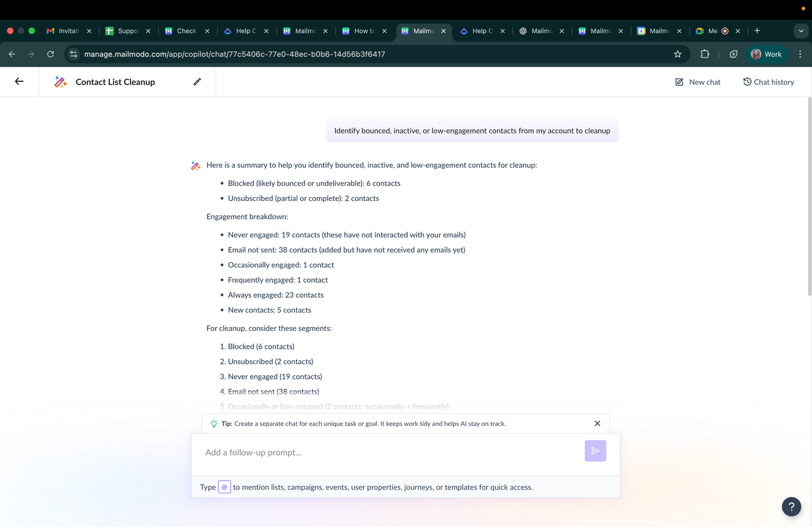Open the browser extensions puzzle icon
812x527 pixels.
(705, 54)
